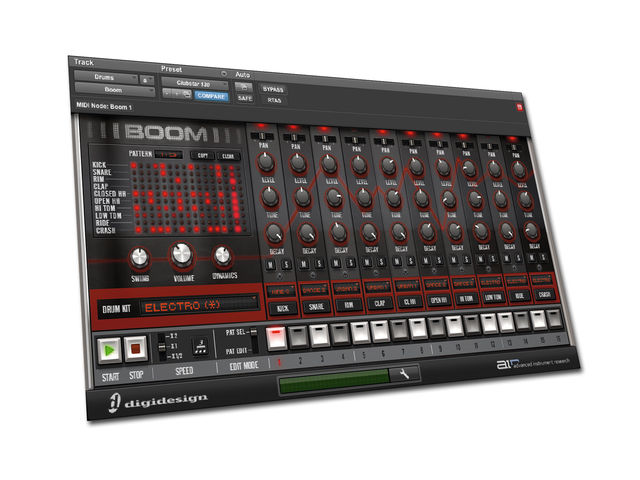Screen dimensions: 640x480
Task: Solo the Kick channel
Action: [286, 264]
